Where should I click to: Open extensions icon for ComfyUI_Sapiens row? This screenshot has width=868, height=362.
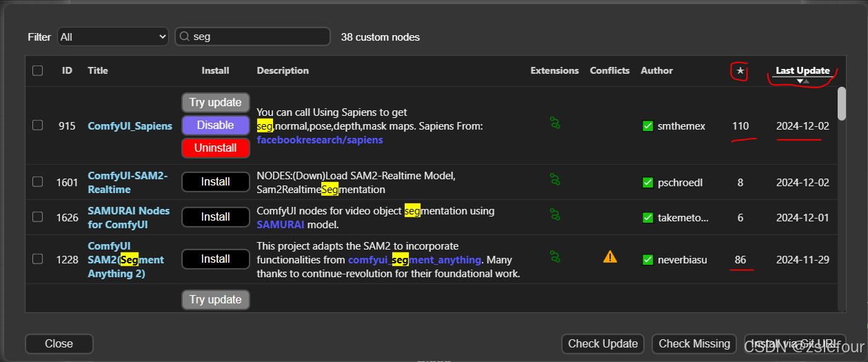click(554, 123)
